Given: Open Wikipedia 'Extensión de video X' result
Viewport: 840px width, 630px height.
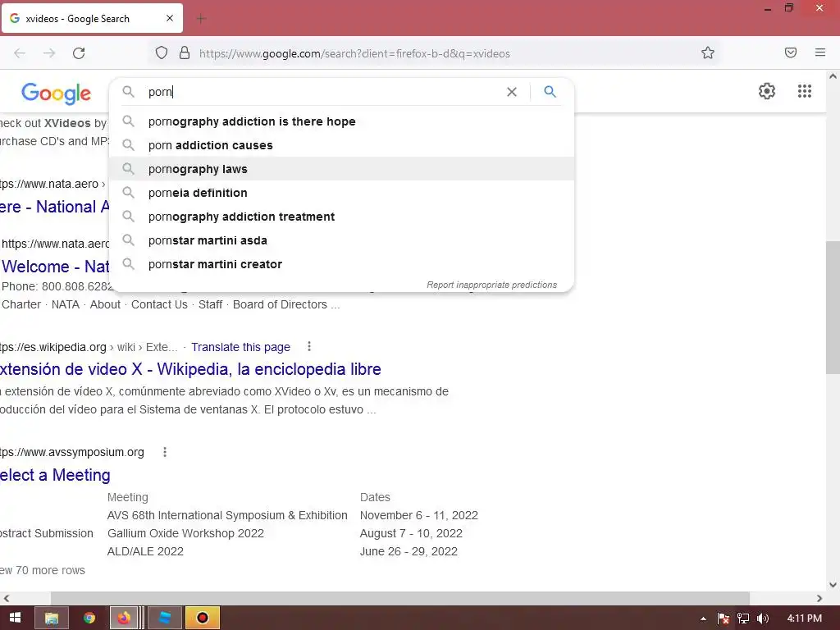Looking at the screenshot, I should pos(190,369).
